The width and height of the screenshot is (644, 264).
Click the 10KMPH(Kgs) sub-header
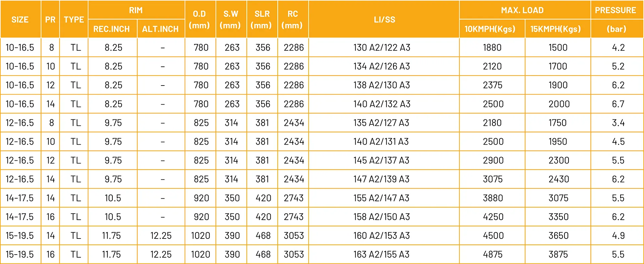(x=490, y=29)
